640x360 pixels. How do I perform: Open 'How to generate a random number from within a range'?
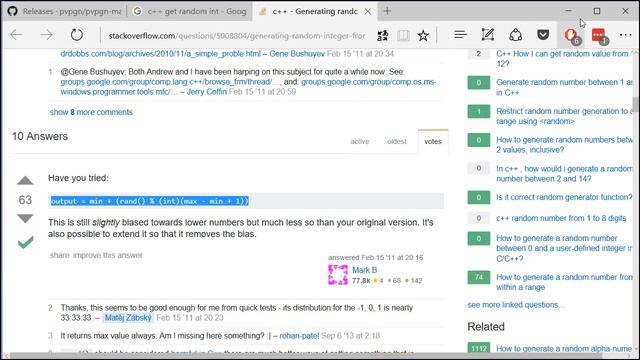[x=564, y=282]
